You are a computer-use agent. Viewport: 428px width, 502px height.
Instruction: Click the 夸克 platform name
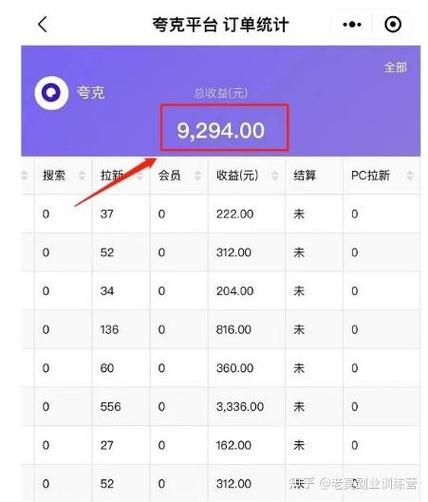click(91, 92)
